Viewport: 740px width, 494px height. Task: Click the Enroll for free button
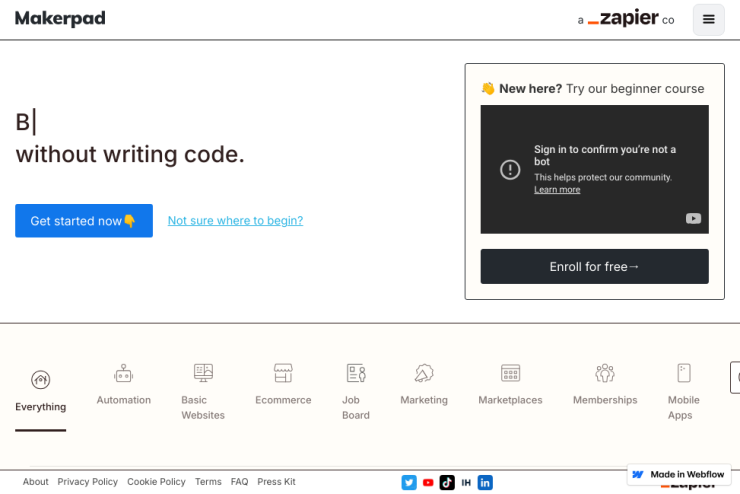(594, 267)
